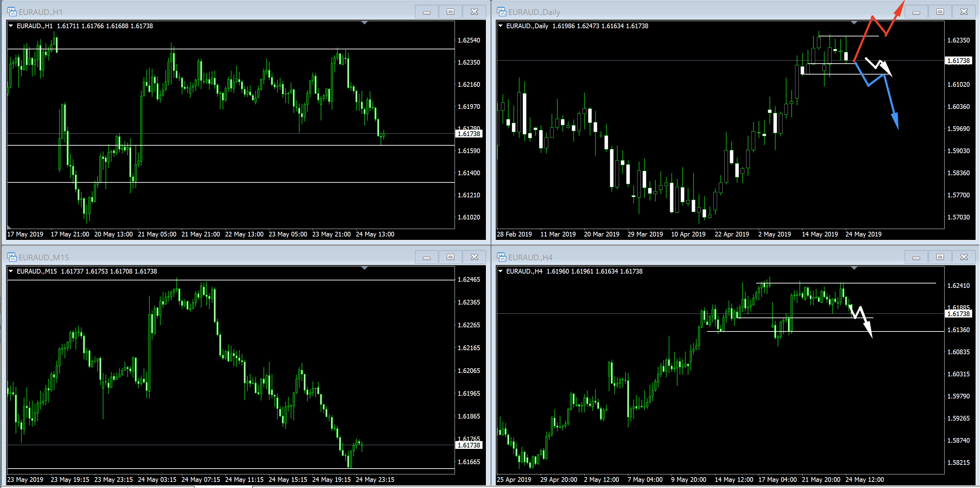Screen dimensions: 980x488
Task: Expand the triangle before EURAUD,H4 quote line
Action: point(501,271)
